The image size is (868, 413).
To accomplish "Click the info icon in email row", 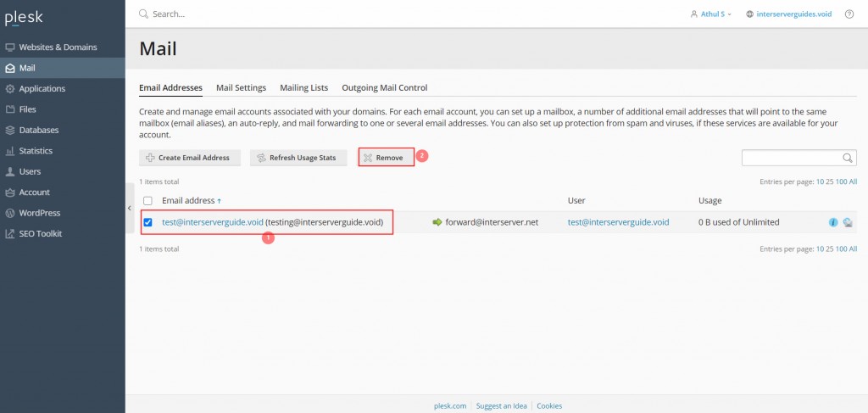I will tap(833, 222).
